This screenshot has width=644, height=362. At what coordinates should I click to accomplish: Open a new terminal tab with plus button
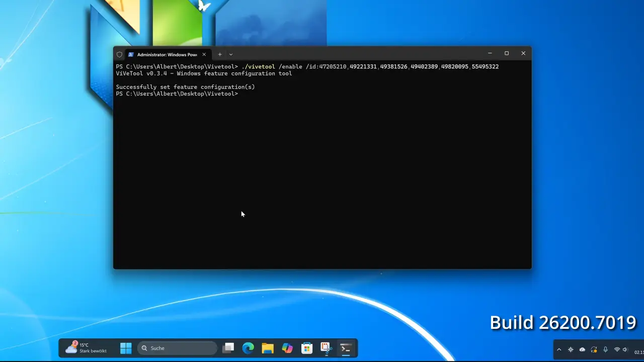(220, 54)
